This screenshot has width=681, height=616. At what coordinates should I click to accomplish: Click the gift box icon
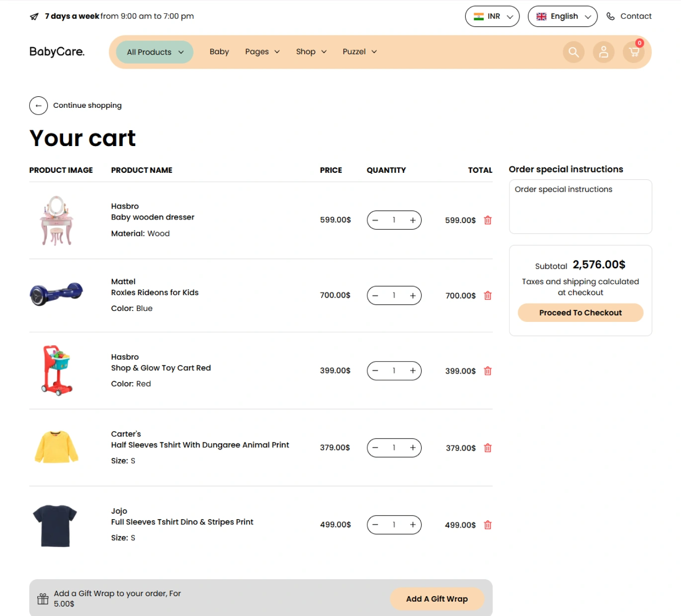tap(43, 599)
